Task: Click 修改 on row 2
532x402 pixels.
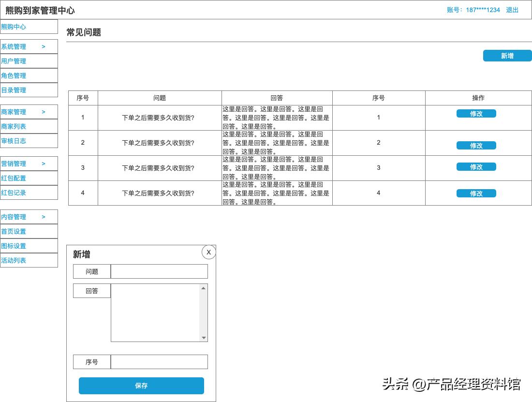Action: coord(476,145)
